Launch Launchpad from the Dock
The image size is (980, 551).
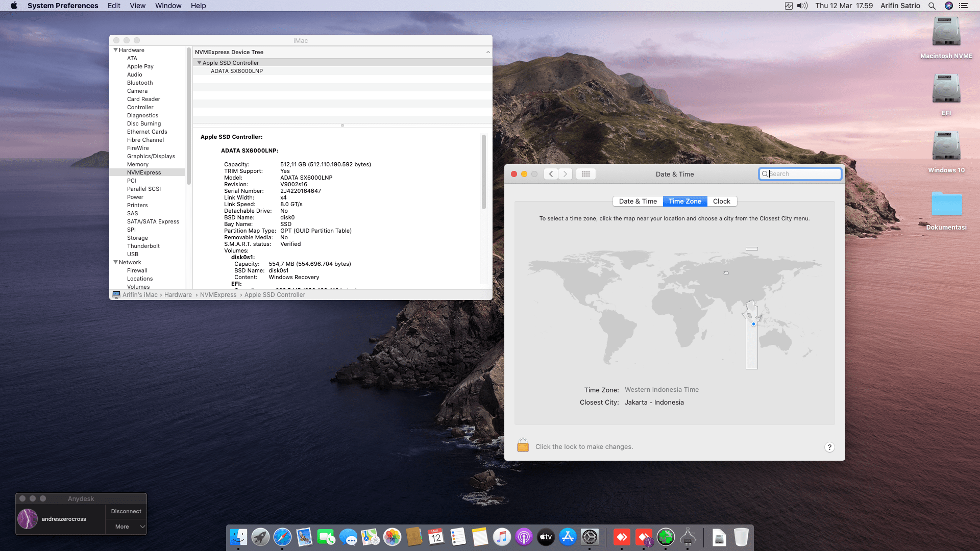coord(260,537)
